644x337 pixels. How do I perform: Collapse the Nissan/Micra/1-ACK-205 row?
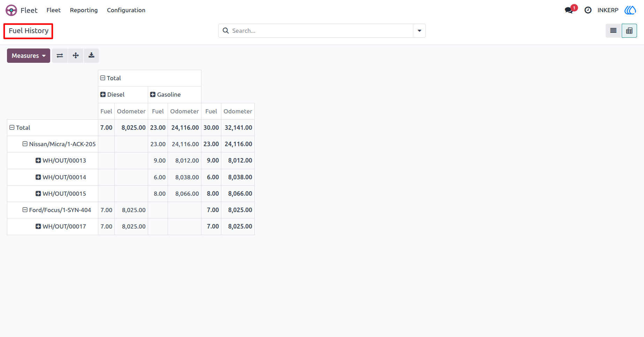59,144
